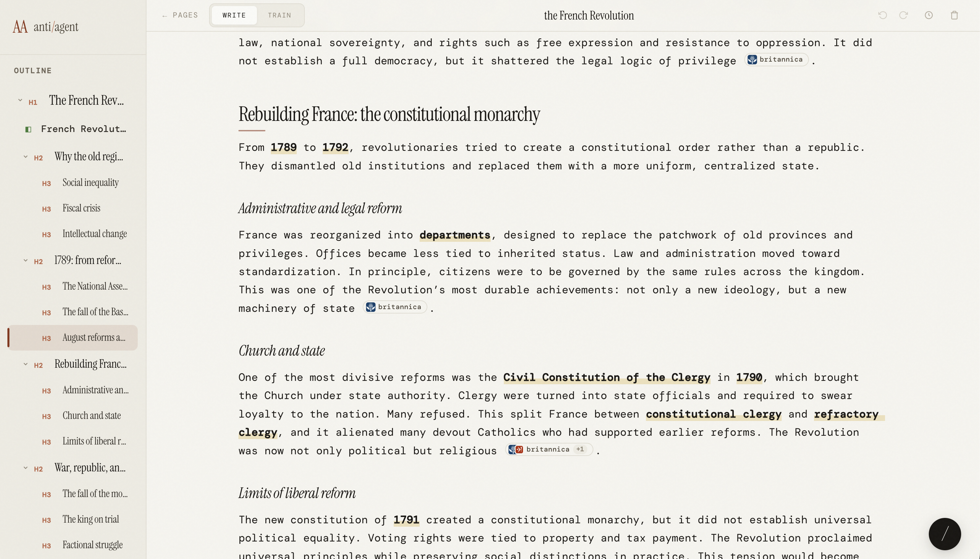Collapse the 'Why the old regi...' section
The image size is (980, 559).
(25, 157)
